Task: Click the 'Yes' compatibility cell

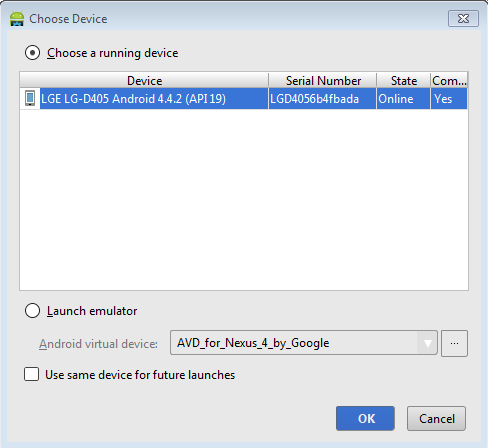Action: point(449,99)
